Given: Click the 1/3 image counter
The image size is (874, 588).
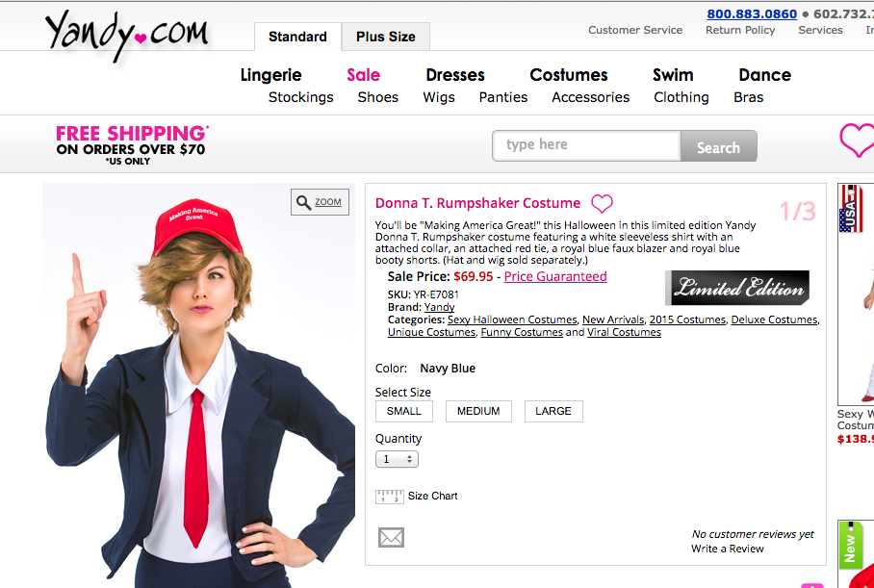Looking at the screenshot, I should point(798,212).
